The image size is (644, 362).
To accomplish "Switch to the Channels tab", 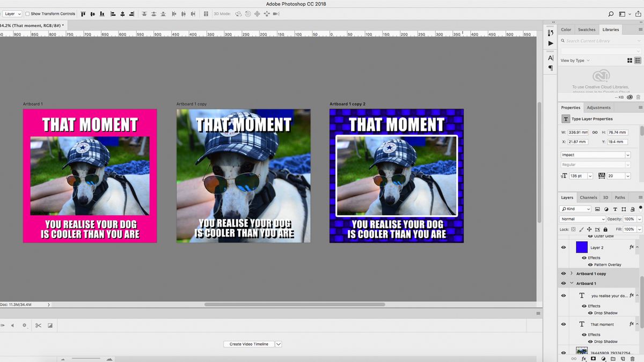I will coord(588,197).
